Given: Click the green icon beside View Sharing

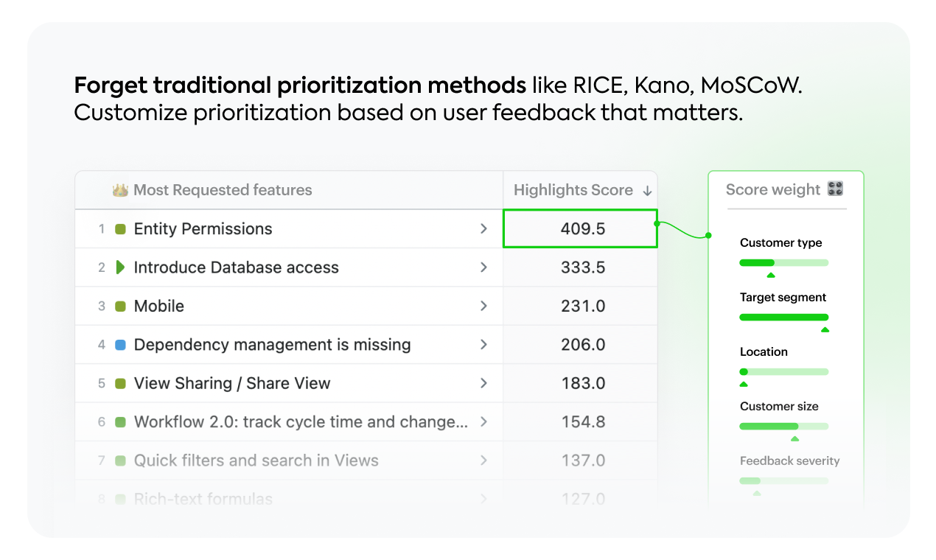Looking at the screenshot, I should pyautogui.click(x=120, y=384).
